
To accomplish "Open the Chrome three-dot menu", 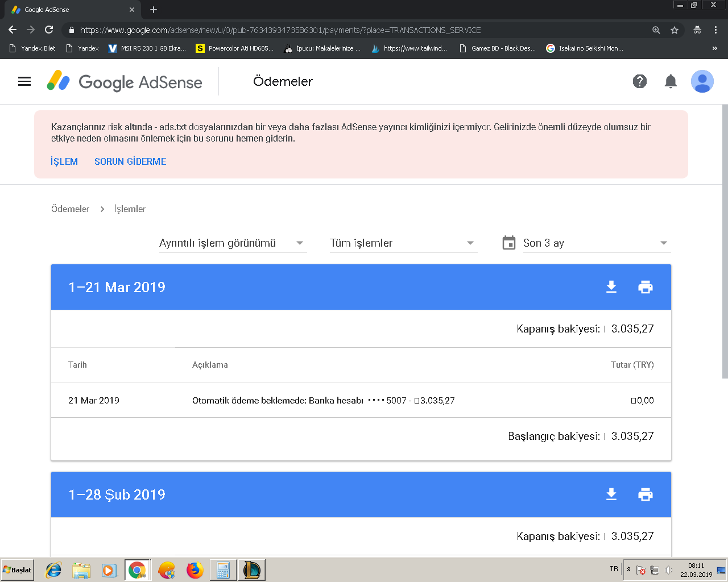I will point(715,30).
